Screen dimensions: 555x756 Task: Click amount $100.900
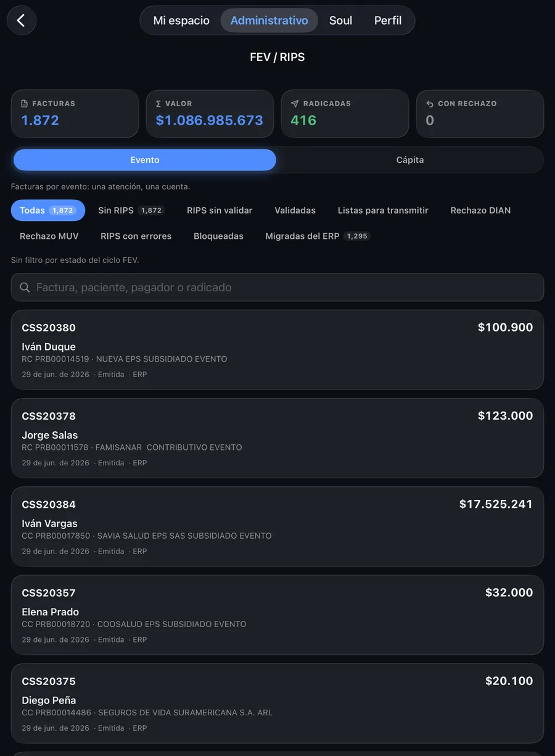[x=505, y=328]
